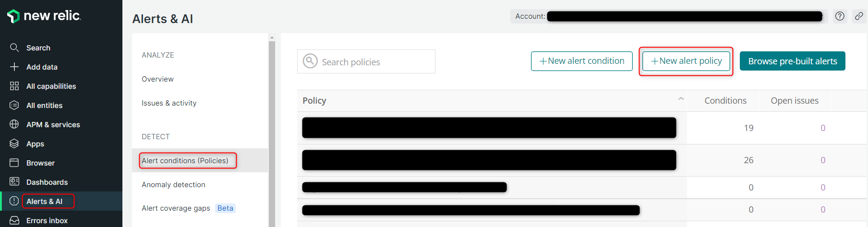Screen dimensions: 868x227
Task: Copy permalink using the link icon
Action: [x=858, y=16]
